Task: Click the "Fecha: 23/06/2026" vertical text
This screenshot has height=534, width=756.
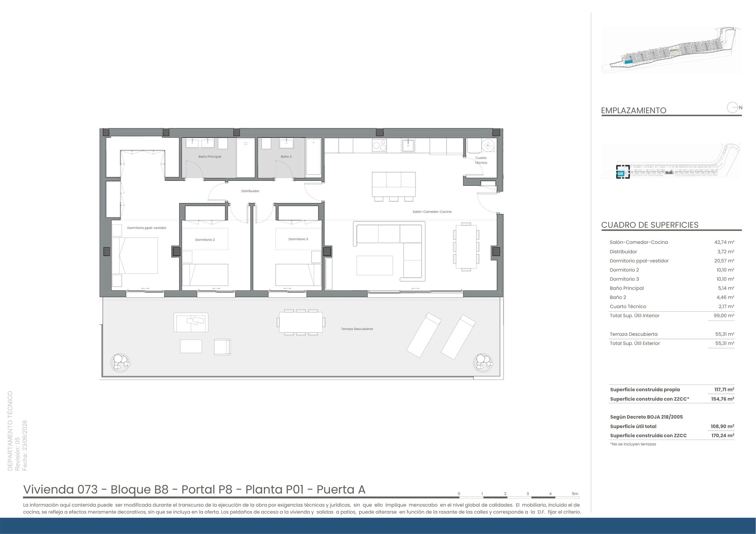Action: coord(25,446)
